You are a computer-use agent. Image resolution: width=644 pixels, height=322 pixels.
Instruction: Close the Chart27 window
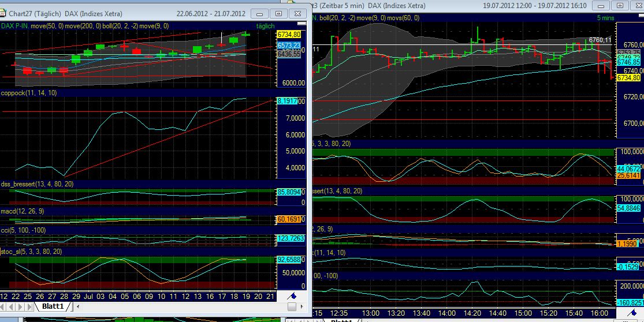(x=297, y=13)
